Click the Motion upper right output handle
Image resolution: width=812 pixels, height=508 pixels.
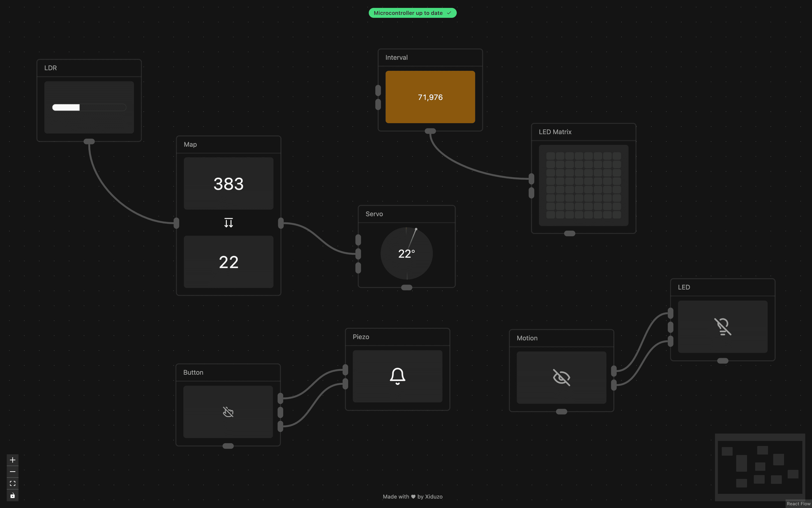[614, 371]
